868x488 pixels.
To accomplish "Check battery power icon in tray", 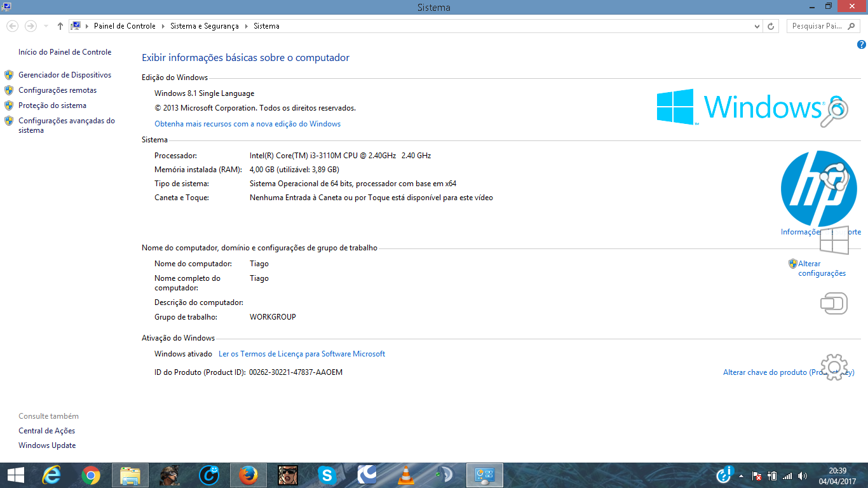I will [773, 475].
